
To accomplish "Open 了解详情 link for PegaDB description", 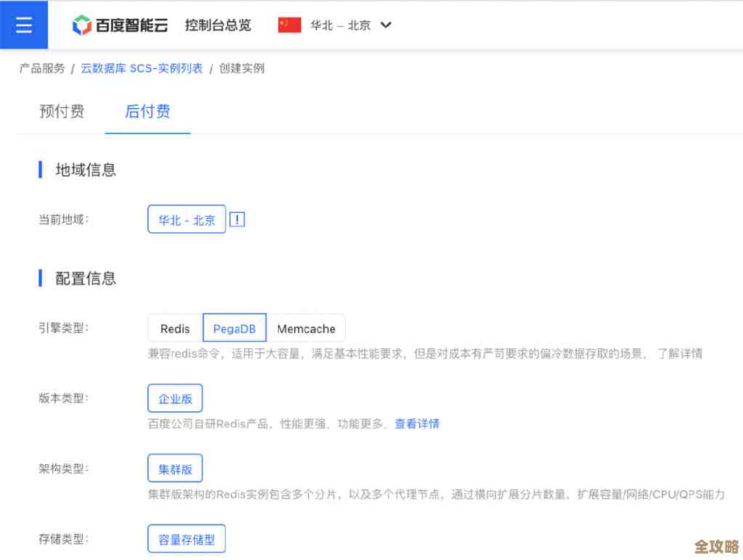I will 681,353.
